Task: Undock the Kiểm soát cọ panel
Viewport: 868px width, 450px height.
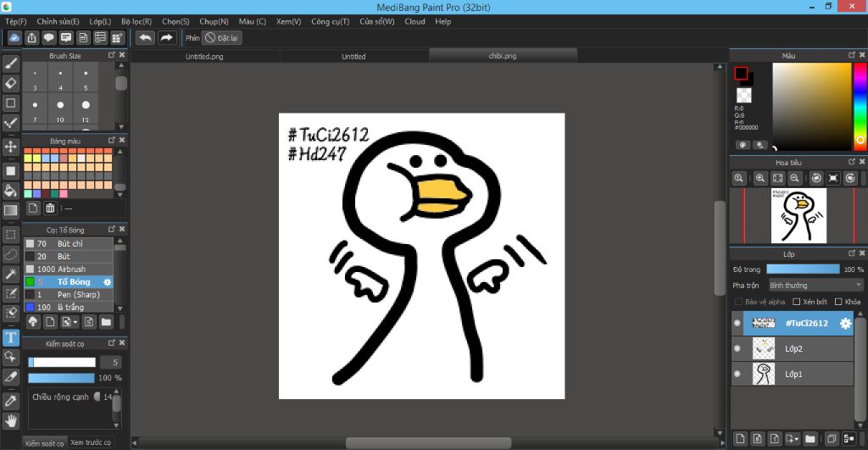Action: tap(112, 342)
